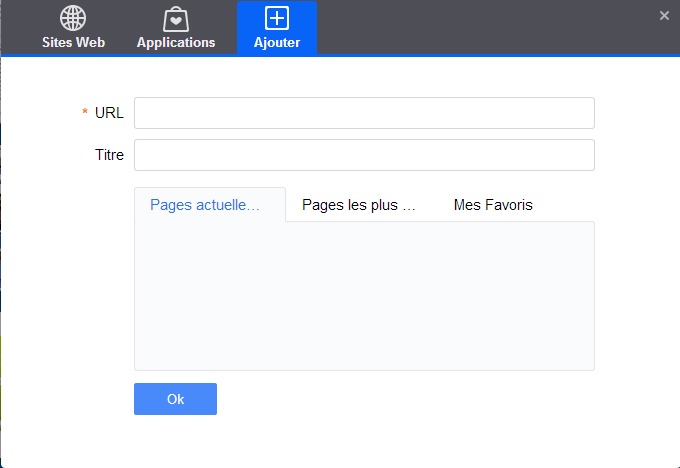Open the Sites Web globe tab
680x468 pixels.
[x=73, y=28]
